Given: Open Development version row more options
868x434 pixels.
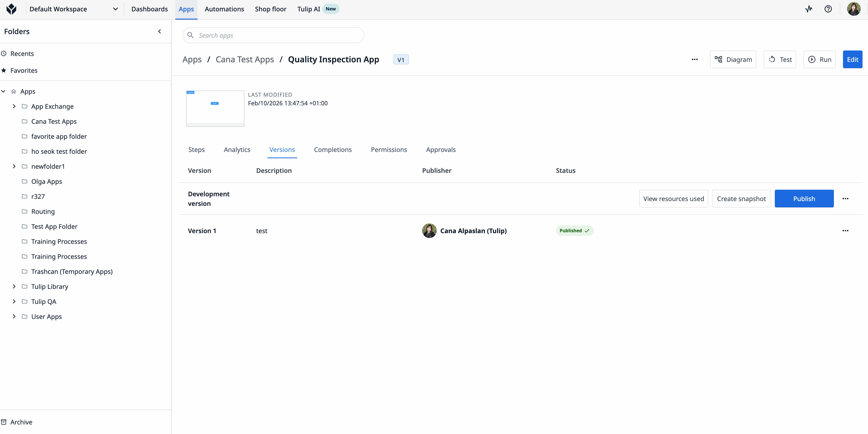Looking at the screenshot, I should coord(845,199).
